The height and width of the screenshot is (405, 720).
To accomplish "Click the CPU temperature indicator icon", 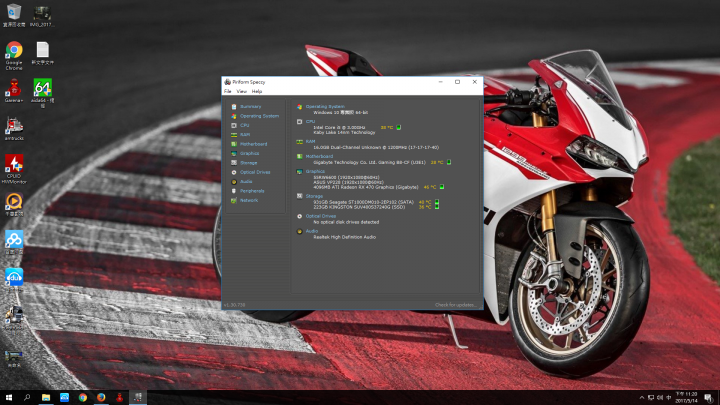I will 399,128.
